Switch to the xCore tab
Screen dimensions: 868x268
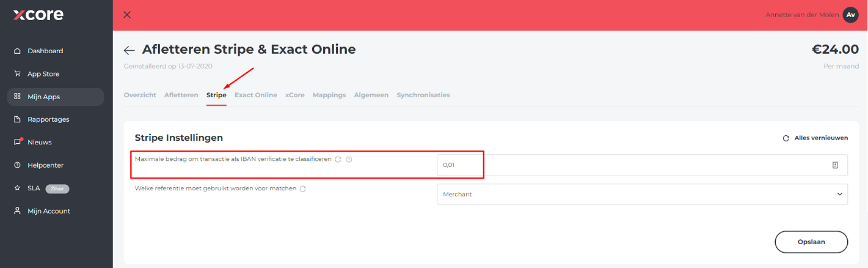pos(295,95)
